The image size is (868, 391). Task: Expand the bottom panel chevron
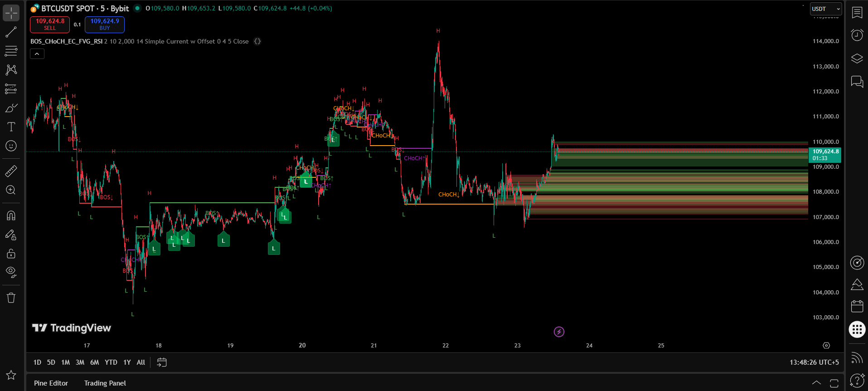point(816,383)
